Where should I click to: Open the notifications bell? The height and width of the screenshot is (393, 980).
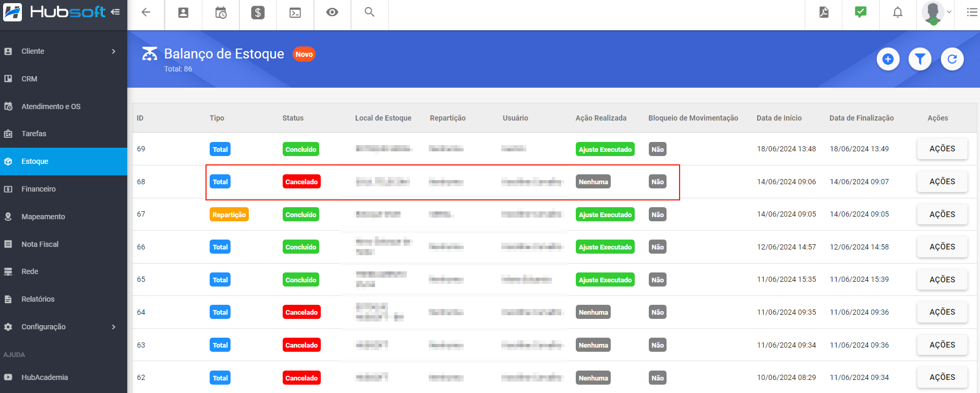(x=898, y=13)
